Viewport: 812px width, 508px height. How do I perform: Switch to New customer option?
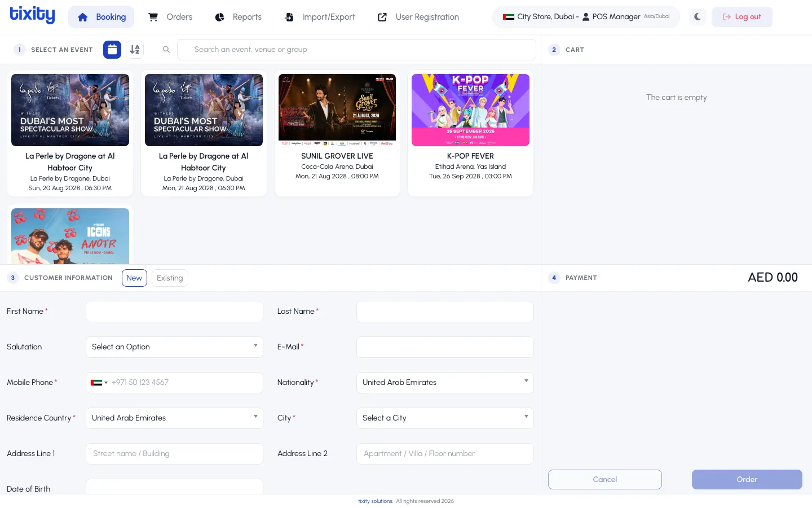134,278
